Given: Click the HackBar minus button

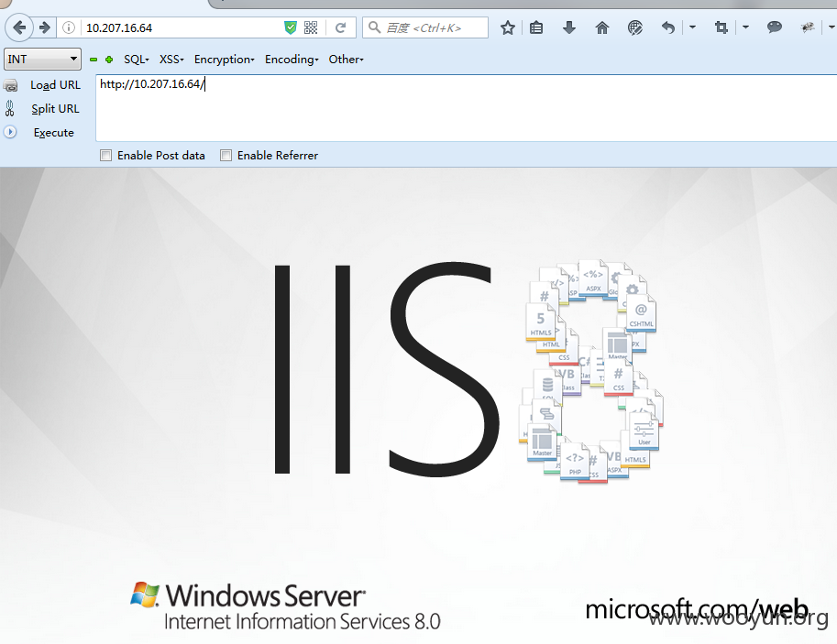Looking at the screenshot, I should (94, 60).
